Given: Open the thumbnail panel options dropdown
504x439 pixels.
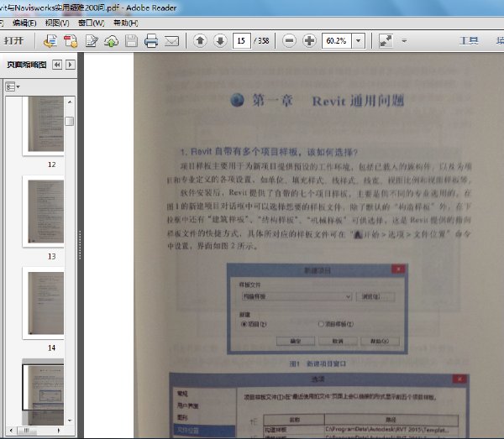Looking at the screenshot, I should pos(13,86).
